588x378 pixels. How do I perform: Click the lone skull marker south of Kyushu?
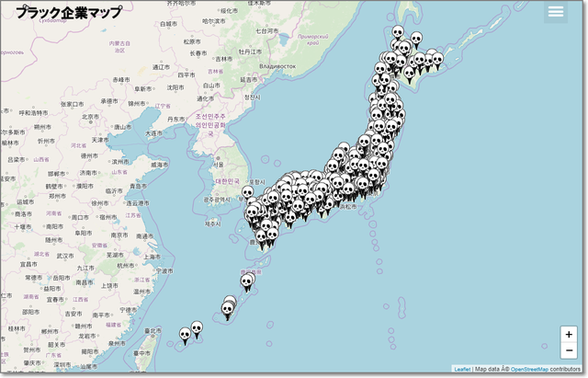(x=246, y=281)
